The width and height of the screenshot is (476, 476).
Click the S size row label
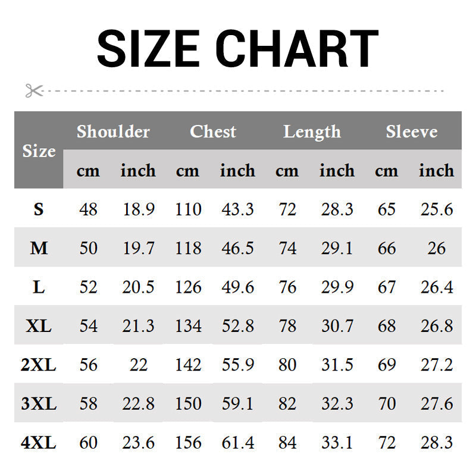[x=39, y=209]
